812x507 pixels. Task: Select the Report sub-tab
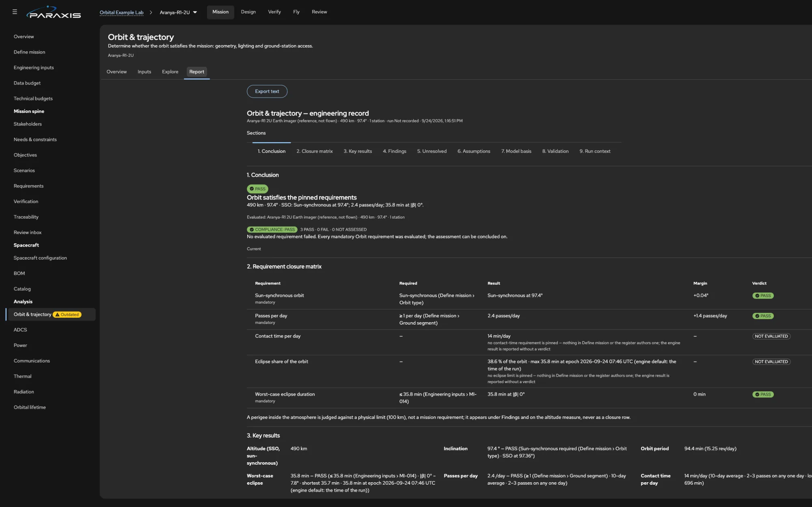(197, 72)
